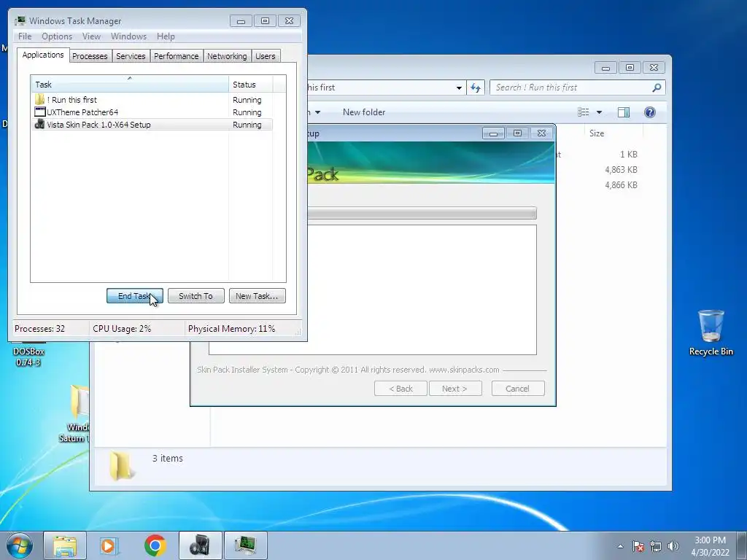
Task: Switch to Skin Pack setup taskbar button
Action: (200, 545)
